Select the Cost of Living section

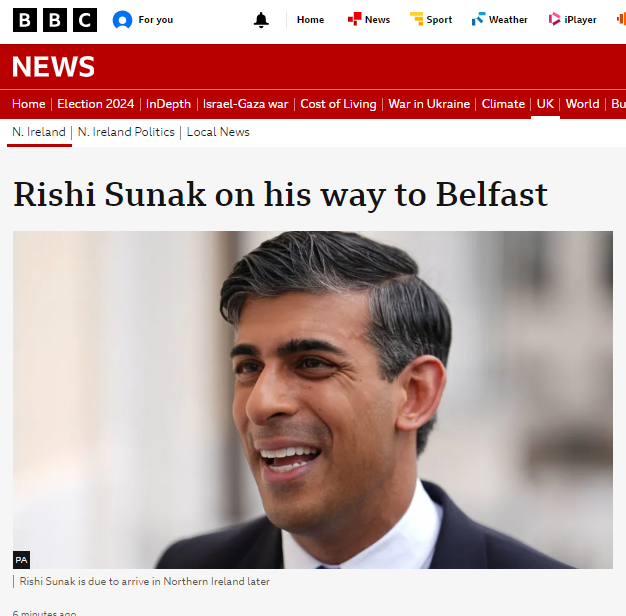point(338,104)
